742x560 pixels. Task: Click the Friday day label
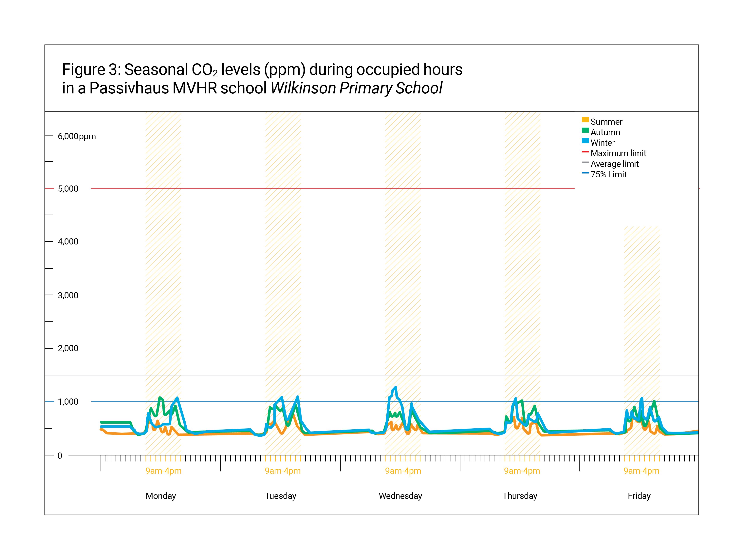(639, 496)
